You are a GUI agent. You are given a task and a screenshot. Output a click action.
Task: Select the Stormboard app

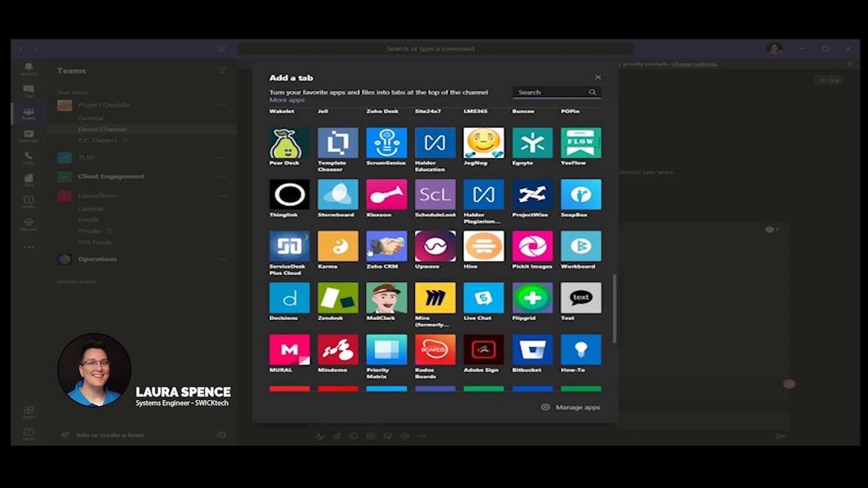click(x=338, y=195)
